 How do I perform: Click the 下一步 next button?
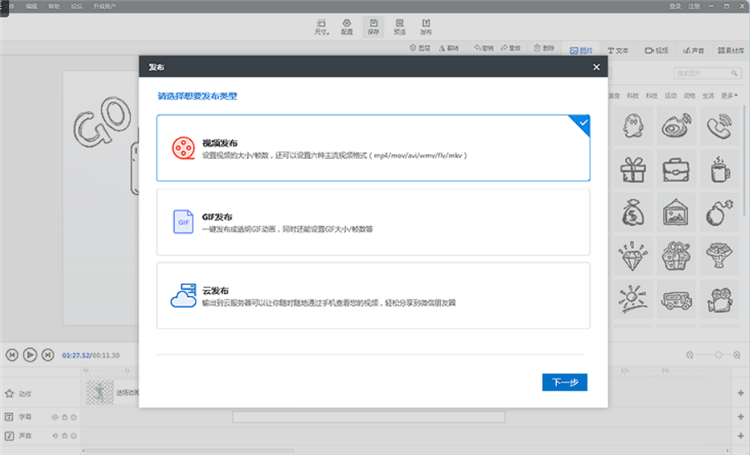(565, 382)
